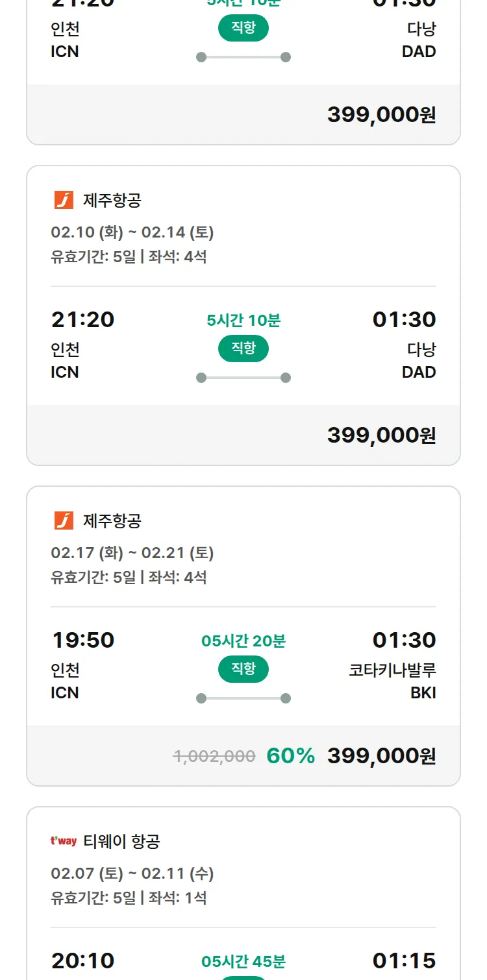Click the 직항 badge on the 21:20 Da Nang flight
Image resolution: width=487 pixels, height=980 pixels.
[243, 349]
